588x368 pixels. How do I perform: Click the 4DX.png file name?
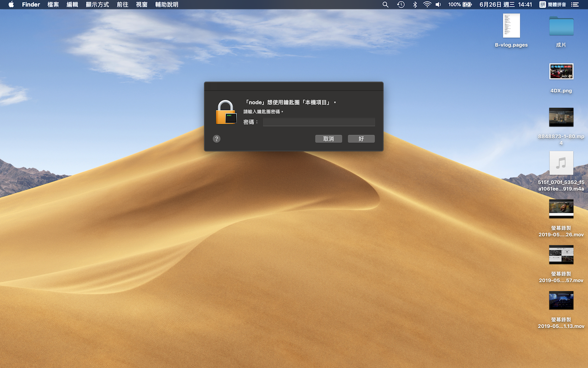click(x=561, y=91)
